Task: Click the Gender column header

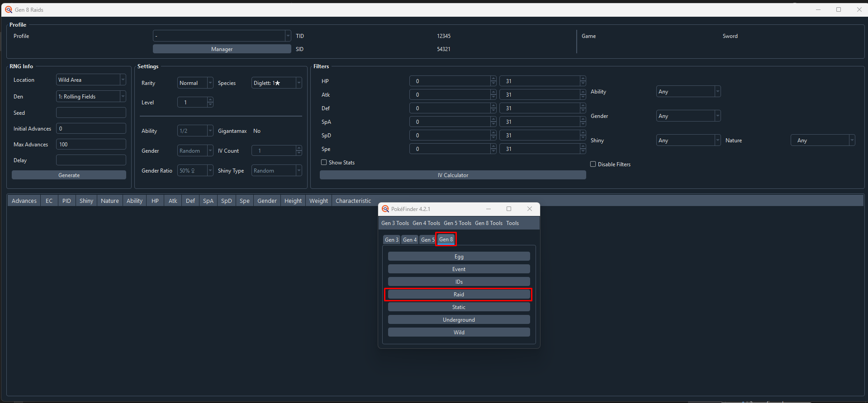Action: point(267,201)
